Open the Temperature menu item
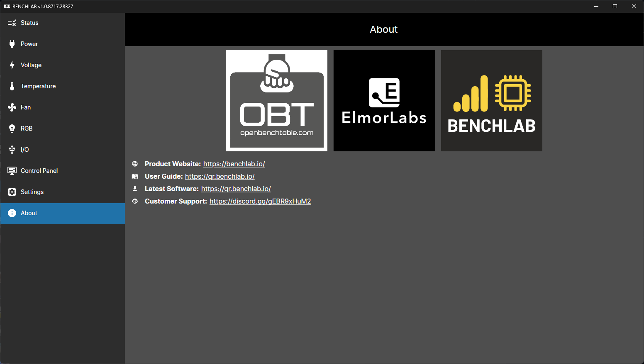The image size is (644, 364). click(38, 86)
